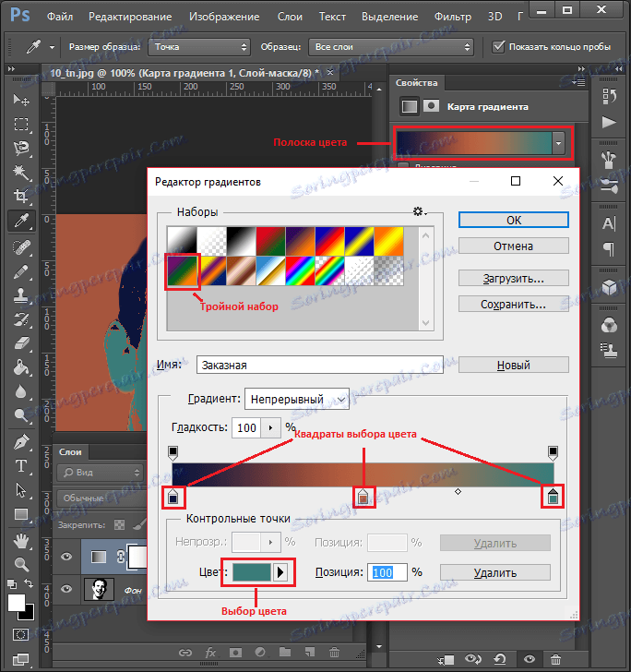Select the orange middle color stop

pyautogui.click(x=363, y=497)
